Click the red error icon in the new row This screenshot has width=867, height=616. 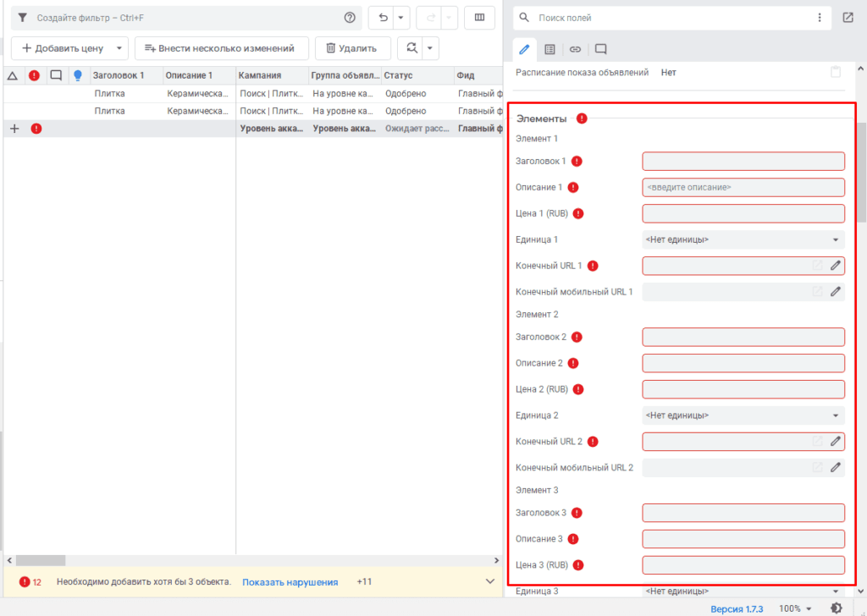(36, 129)
